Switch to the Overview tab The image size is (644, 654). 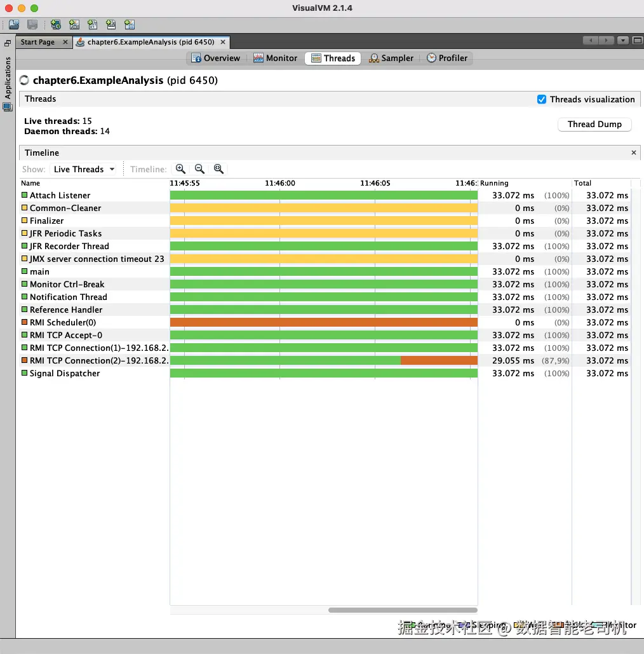pyautogui.click(x=215, y=58)
